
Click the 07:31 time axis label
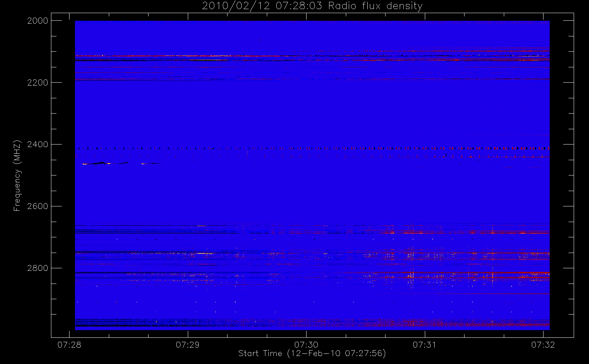[424, 345]
